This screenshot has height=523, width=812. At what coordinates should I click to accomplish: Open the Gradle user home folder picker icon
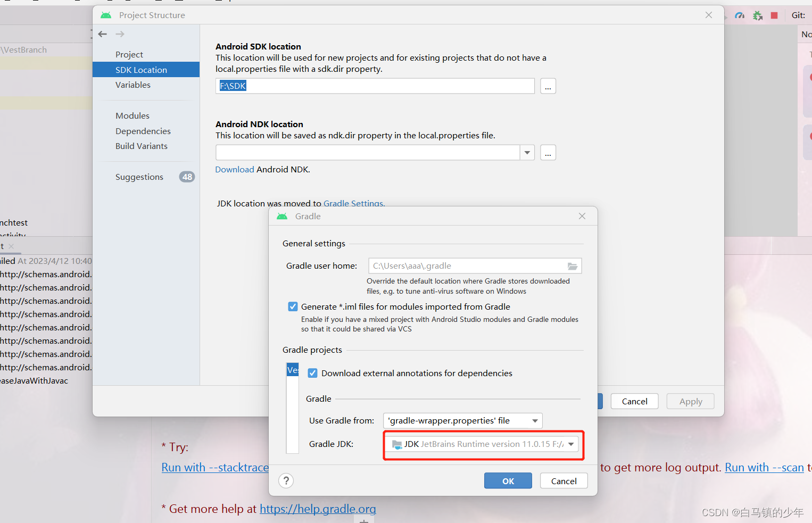click(573, 265)
